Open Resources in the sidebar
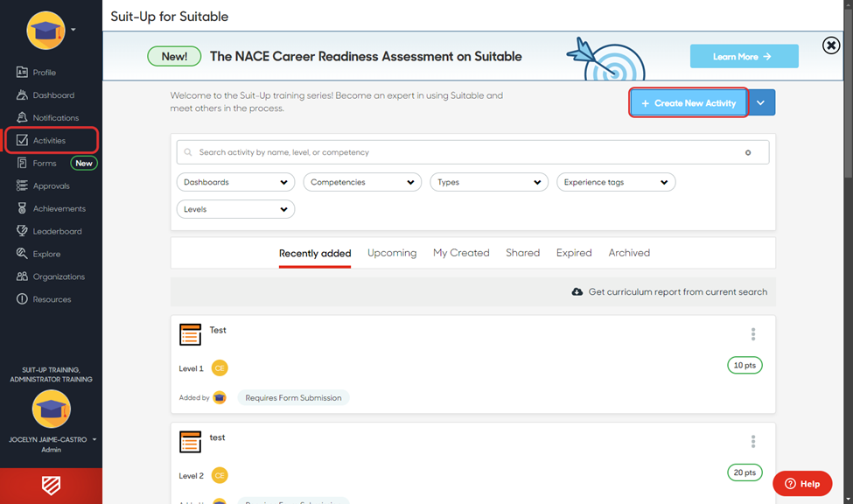 tap(44, 299)
